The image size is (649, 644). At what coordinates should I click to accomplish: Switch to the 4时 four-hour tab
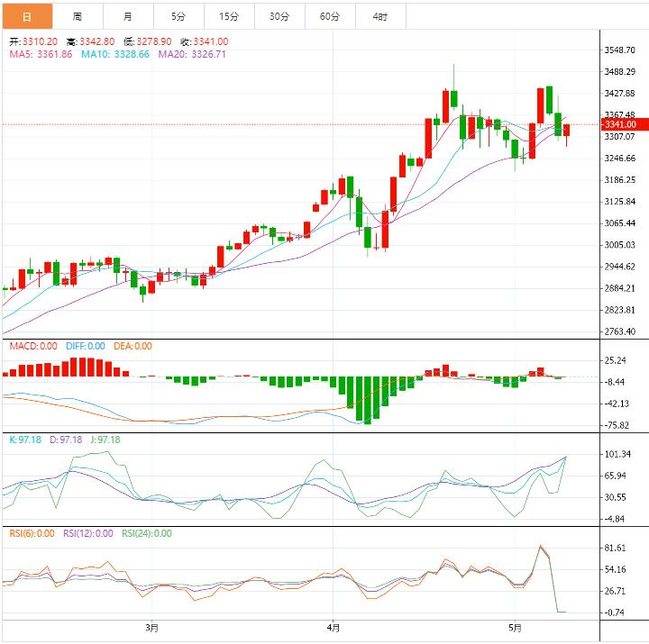pos(380,16)
